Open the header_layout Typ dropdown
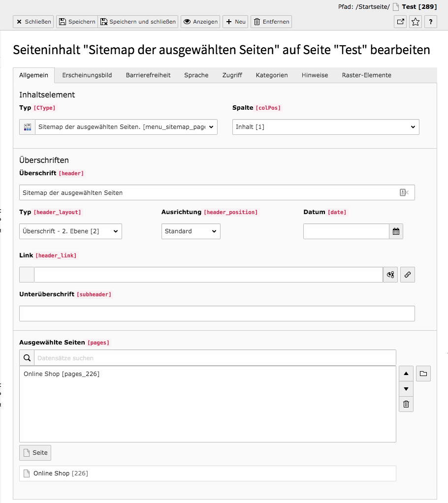448x503 pixels. tap(70, 231)
